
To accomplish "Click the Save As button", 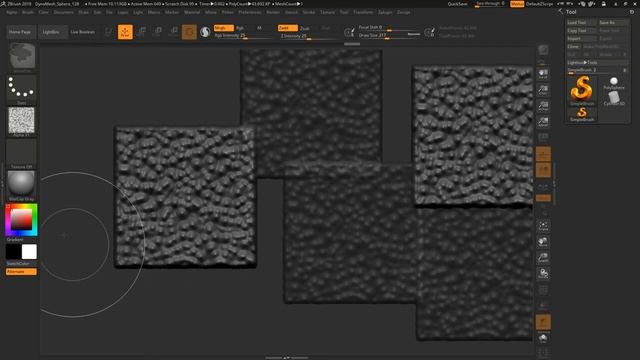I will [x=613, y=22].
